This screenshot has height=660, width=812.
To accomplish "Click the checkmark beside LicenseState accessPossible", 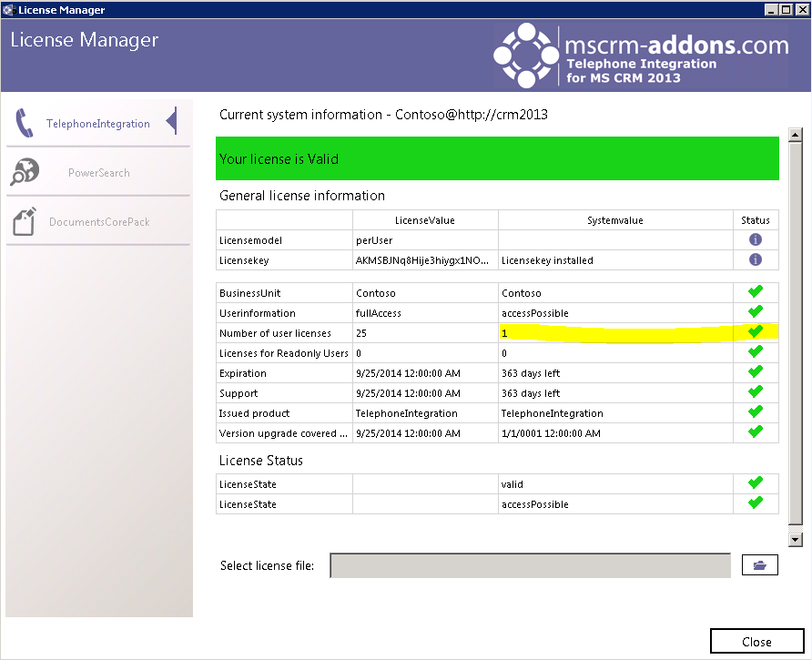I will 756,503.
